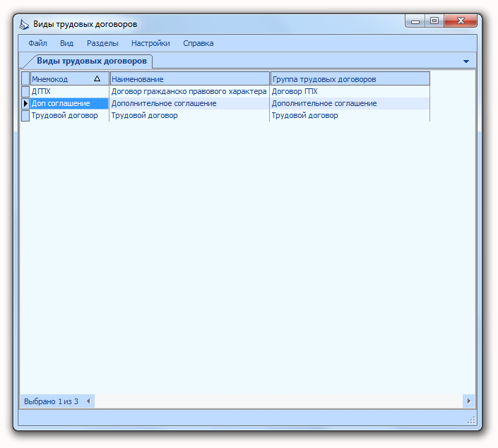Expand the tab list dropdown arrow

click(x=466, y=61)
